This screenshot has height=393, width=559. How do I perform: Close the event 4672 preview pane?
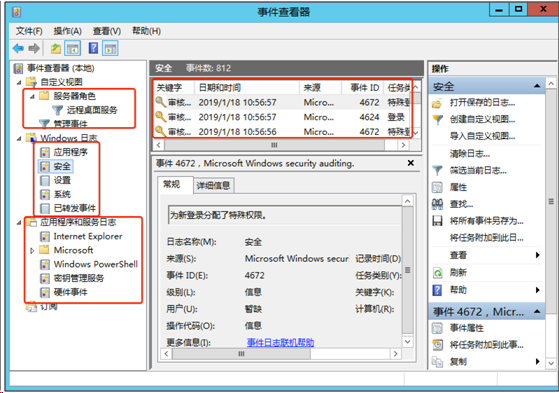(x=411, y=163)
